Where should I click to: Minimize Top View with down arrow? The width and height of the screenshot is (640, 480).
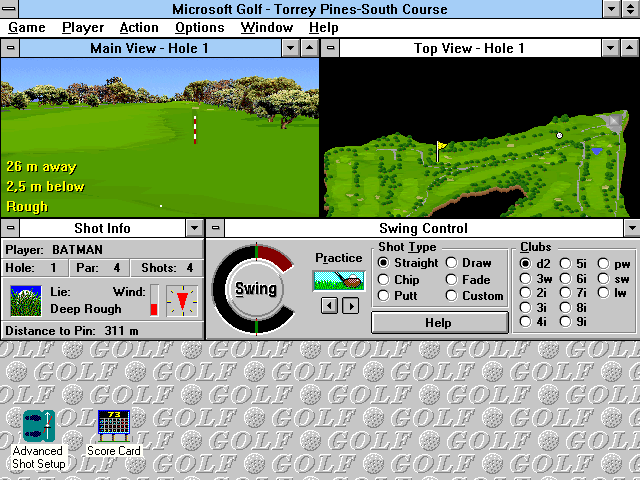(611, 48)
